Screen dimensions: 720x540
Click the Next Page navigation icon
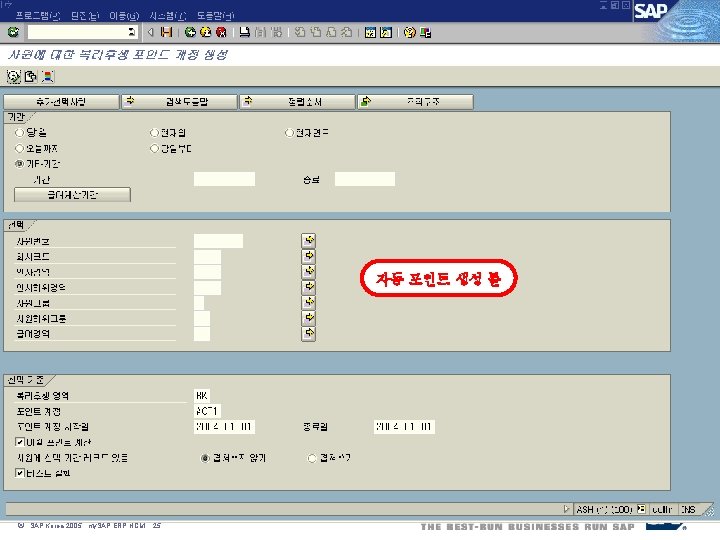pos(331,32)
